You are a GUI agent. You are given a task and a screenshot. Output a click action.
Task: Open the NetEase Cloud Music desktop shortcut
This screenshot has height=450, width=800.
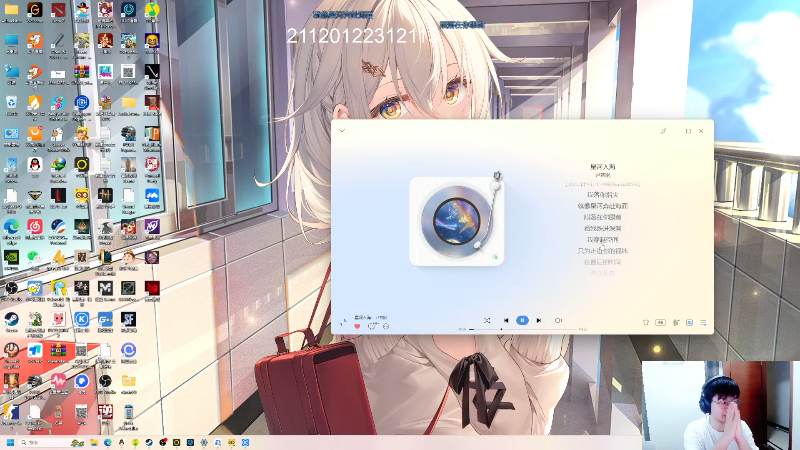(x=35, y=229)
